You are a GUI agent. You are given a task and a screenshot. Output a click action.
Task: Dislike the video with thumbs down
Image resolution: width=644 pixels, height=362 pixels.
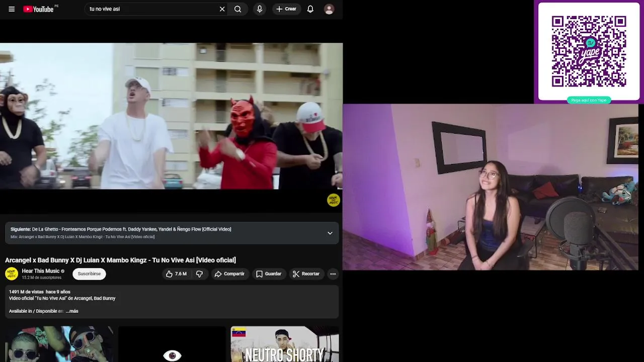coord(200,274)
